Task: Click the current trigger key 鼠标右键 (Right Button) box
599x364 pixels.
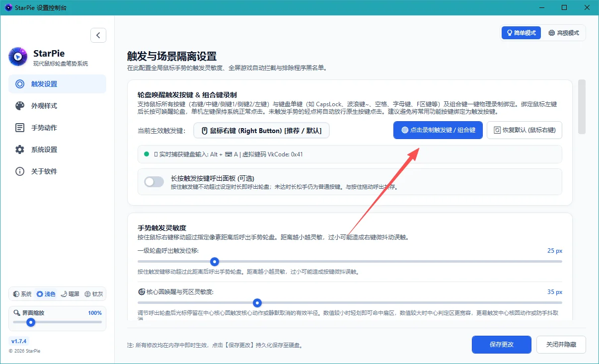Action: click(261, 131)
